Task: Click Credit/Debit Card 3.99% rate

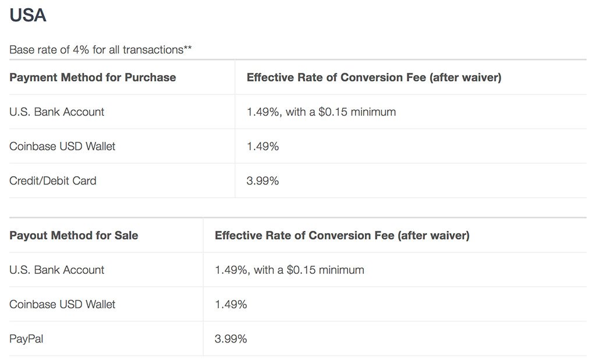Action: (262, 181)
